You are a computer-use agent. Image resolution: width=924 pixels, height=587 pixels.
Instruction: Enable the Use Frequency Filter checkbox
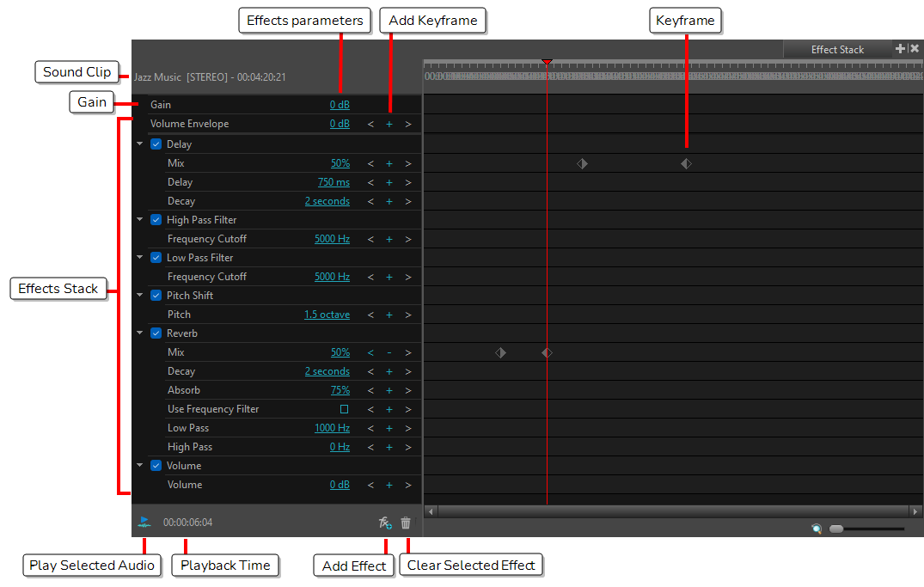point(344,409)
